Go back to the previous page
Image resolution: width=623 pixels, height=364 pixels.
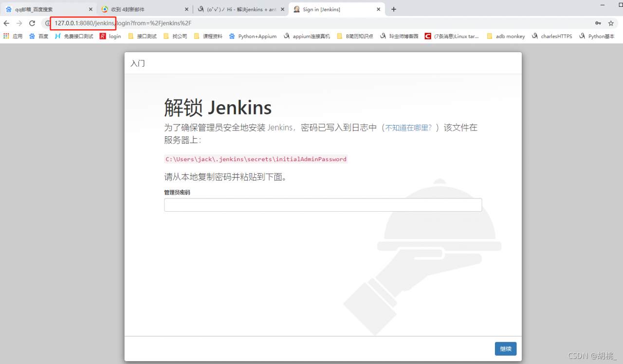coord(6,23)
